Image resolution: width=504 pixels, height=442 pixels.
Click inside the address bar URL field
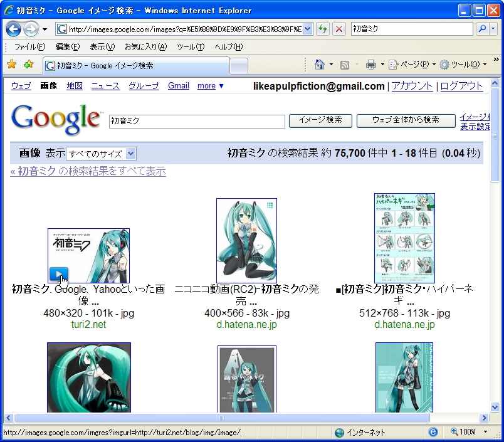pos(184,29)
